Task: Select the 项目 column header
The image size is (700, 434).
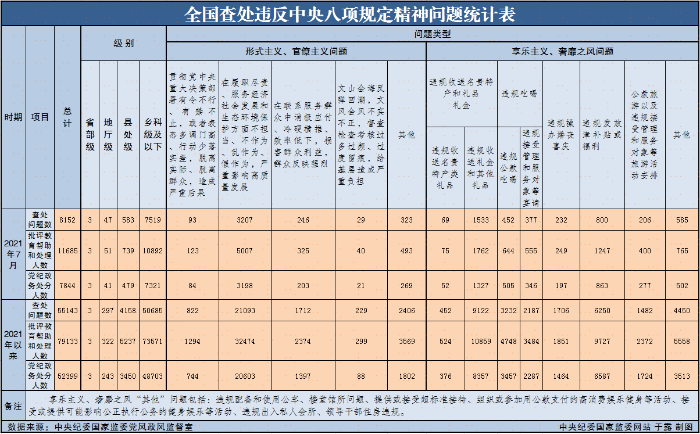Action: coord(41,118)
